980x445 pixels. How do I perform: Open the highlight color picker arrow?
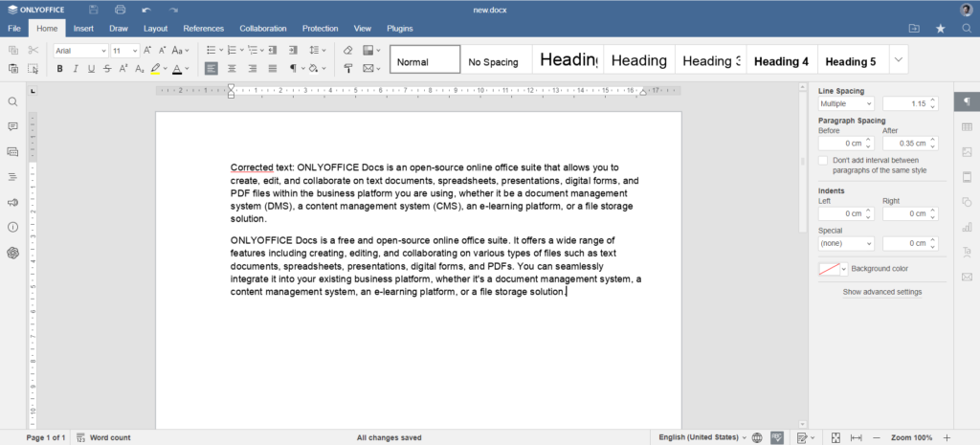(x=165, y=68)
